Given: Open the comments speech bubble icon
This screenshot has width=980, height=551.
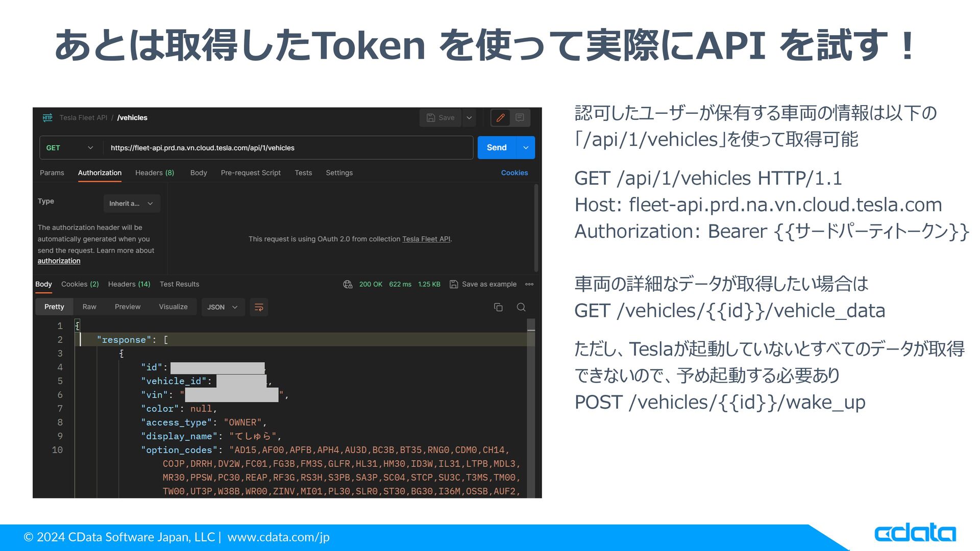Looking at the screenshot, I should click(520, 118).
